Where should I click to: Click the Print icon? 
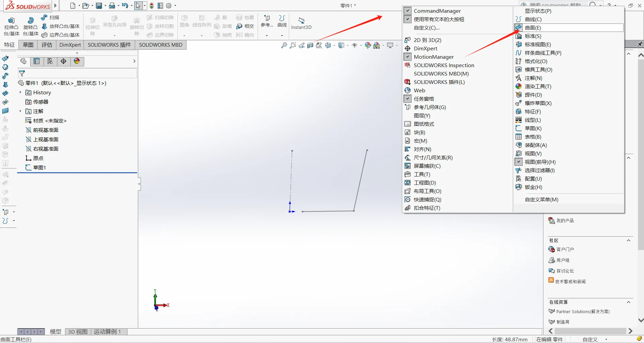tap(112, 6)
